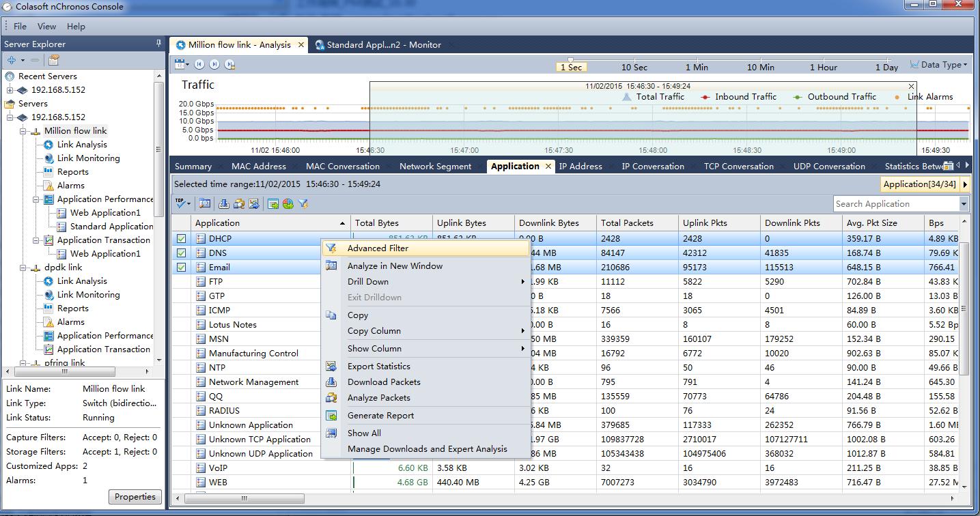Click the WEB application row icon
This screenshot has width=980, height=516.
(x=201, y=482)
